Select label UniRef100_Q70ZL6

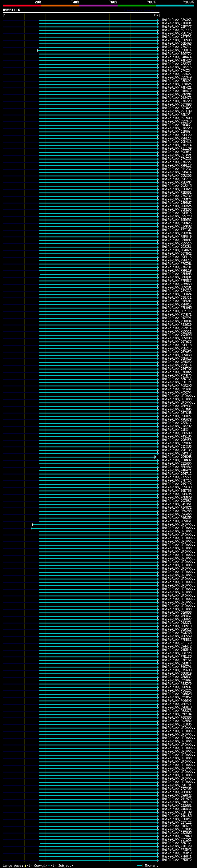point(177,67)
